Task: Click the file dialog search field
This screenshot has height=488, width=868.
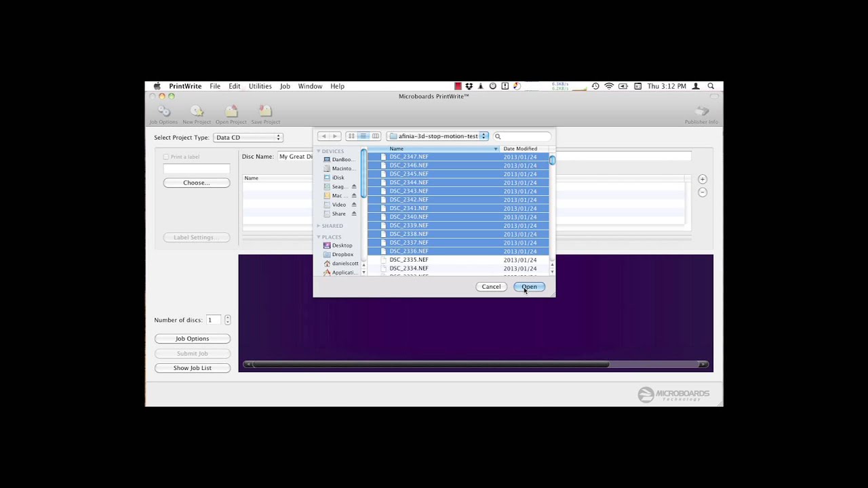Action: tap(521, 136)
